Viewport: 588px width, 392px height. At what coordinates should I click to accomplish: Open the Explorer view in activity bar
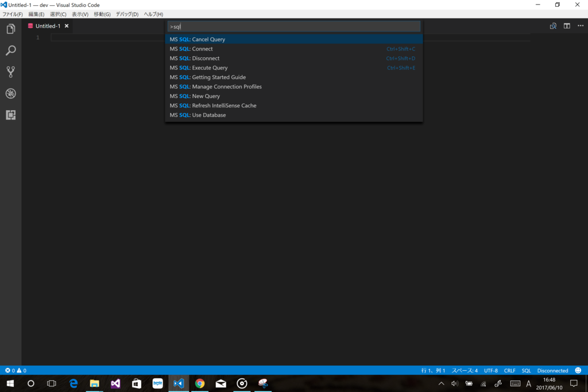click(10, 29)
